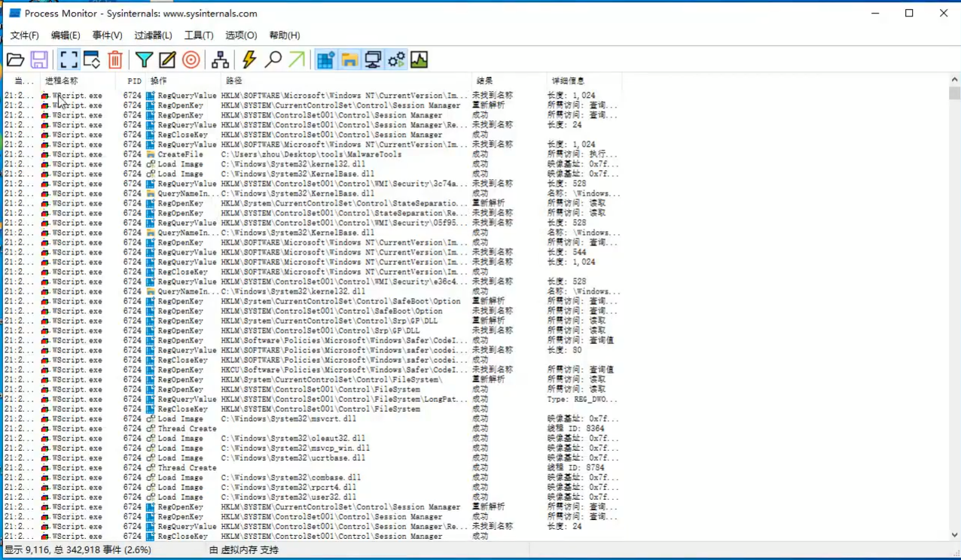Click the 路径 column header
Viewport: 961px width, 560px height.
346,81
